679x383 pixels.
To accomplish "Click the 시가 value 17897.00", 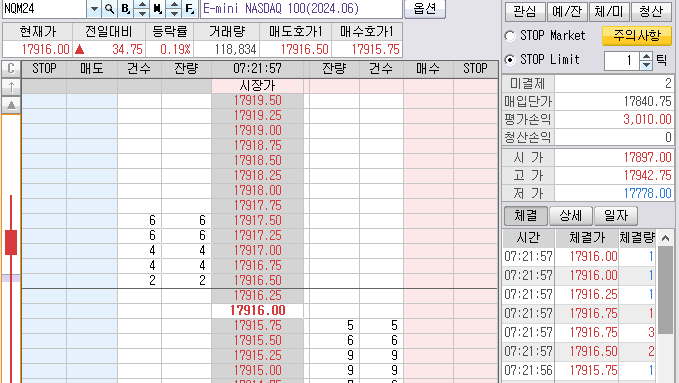I will (x=647, y=157).
